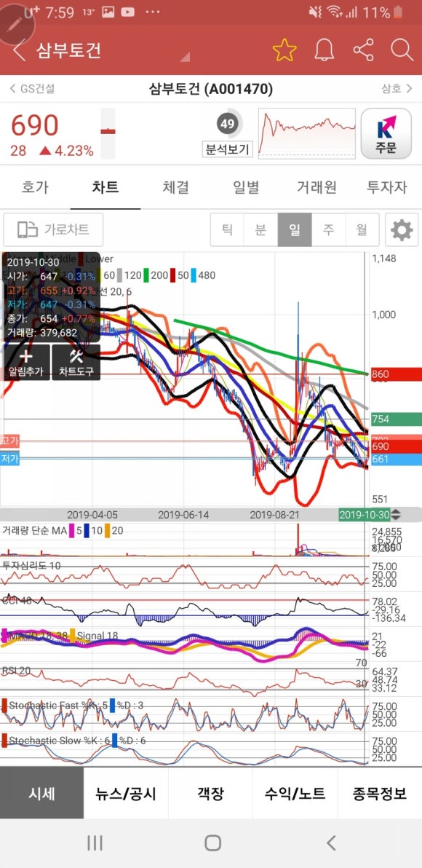Select 틱 tick chart period
422x868 pixels.
[x=227, y=229]
